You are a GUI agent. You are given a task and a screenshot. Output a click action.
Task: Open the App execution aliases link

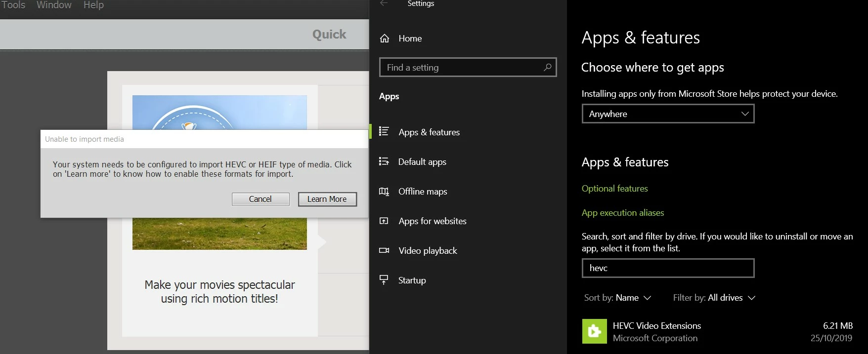[x=623, y=213]
